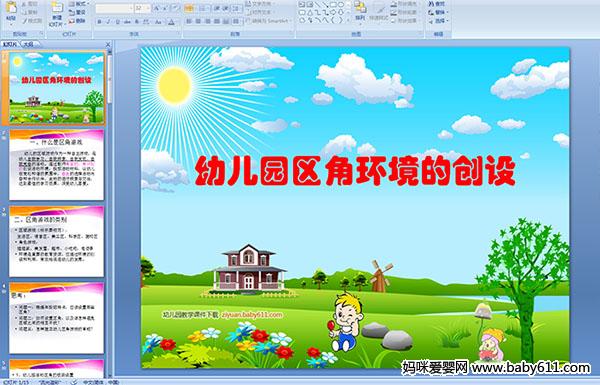Screen dimensions: 600x385
Task: Toggle Italic formatting
Action: (108, 22)
